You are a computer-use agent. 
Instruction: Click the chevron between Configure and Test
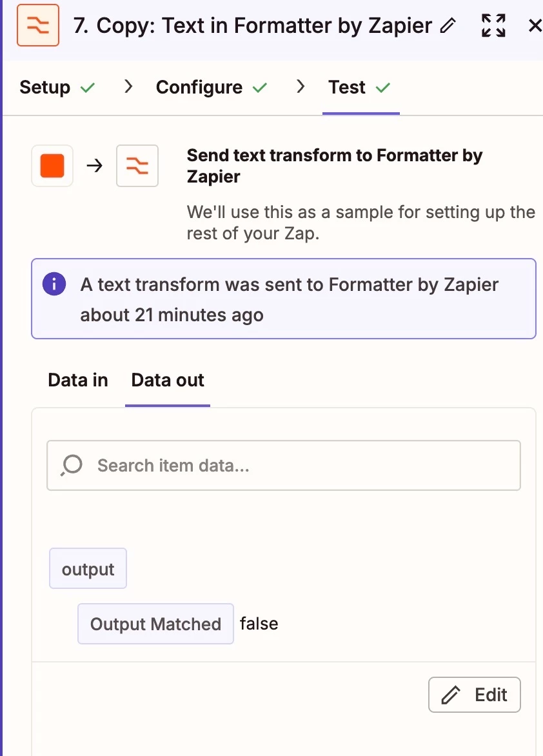click(301, 87)
